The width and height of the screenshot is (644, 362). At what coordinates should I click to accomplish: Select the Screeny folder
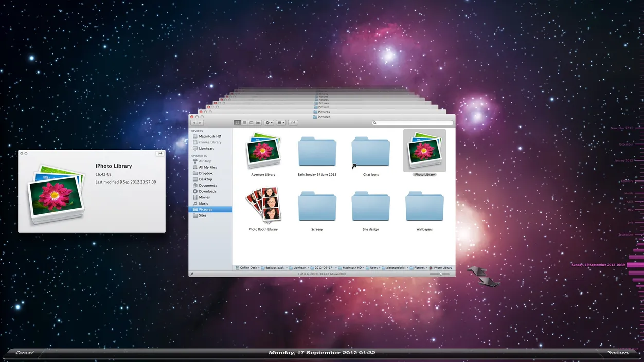pyautogui.click(x=317, y=207)
